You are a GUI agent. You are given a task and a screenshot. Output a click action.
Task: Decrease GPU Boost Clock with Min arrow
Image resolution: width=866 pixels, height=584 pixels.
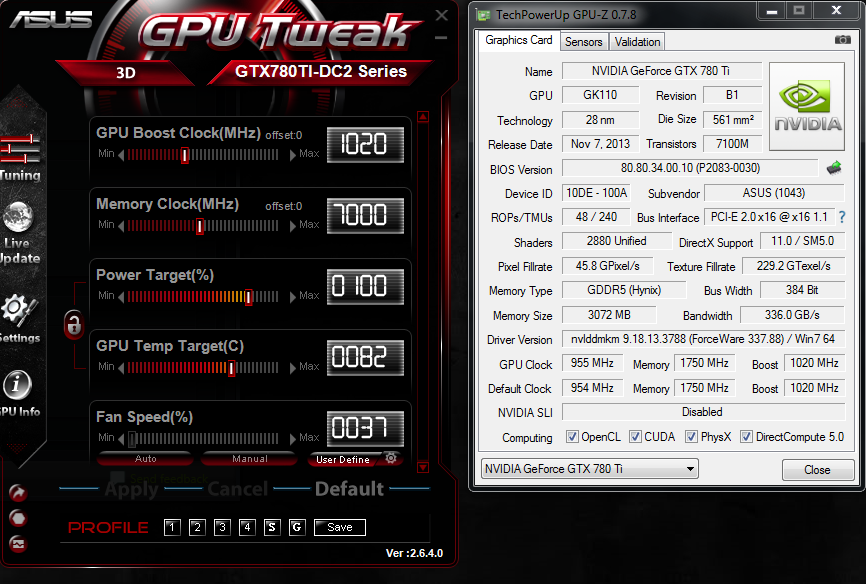(x=120, y=155)
